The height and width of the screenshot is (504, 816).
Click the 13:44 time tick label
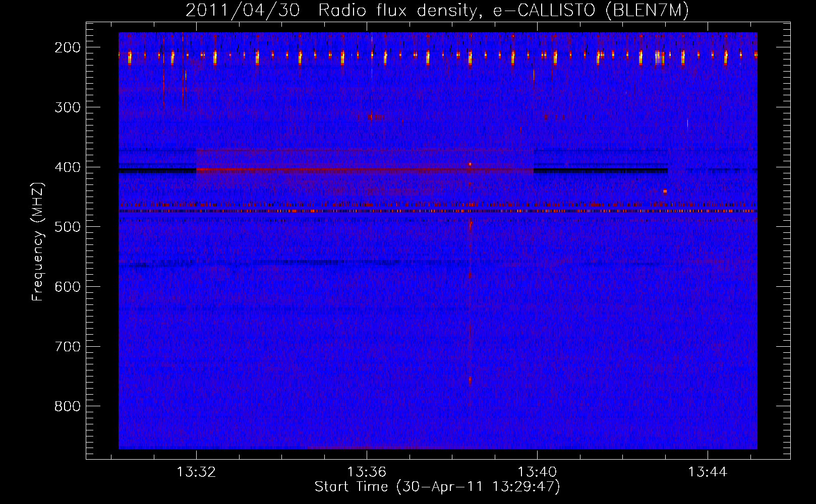click(x=708, y=472)
